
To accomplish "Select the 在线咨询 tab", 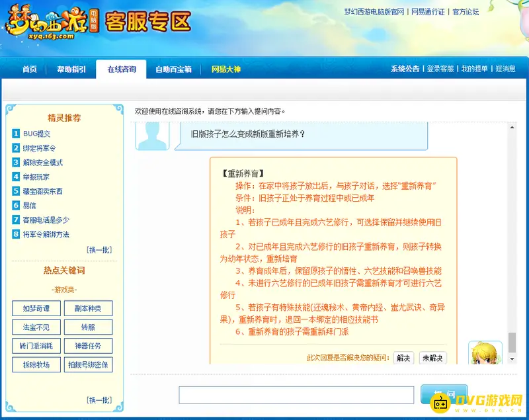I will pyautogui.click(x=122, y=69).
